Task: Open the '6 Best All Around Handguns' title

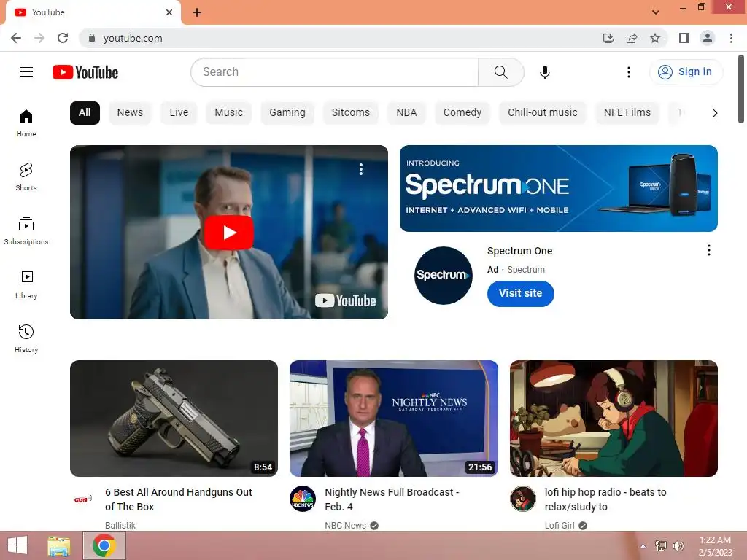Action: (x=179, y=499)
